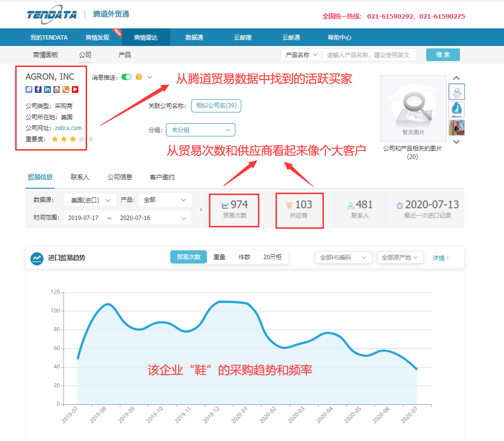Click the LinkedIn icon under AGRON, INC
504x441 pixels.
coord(47,89)
